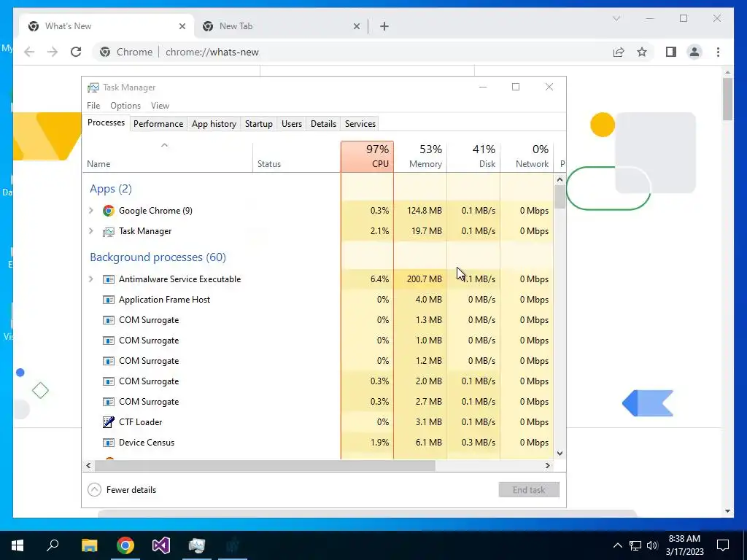Open a new Chrome tab with plus
Viewport: 747px width, 560px height.
tap(384, 26)
